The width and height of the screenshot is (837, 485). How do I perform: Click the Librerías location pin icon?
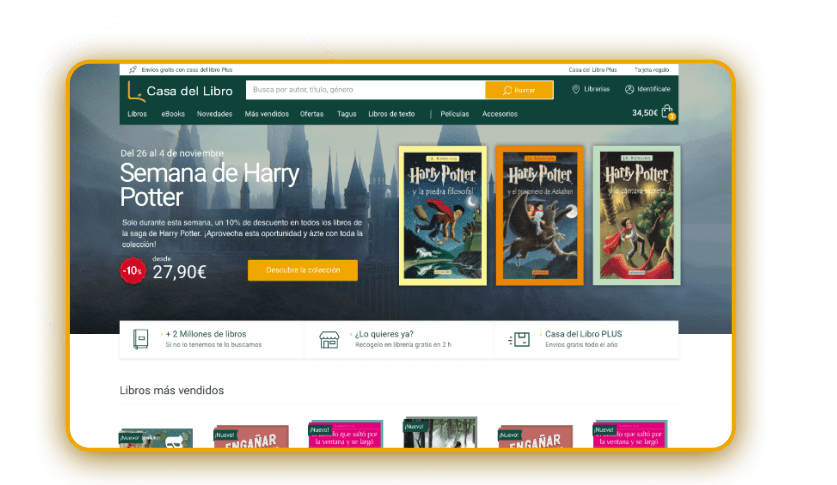(x=576, y=90)
